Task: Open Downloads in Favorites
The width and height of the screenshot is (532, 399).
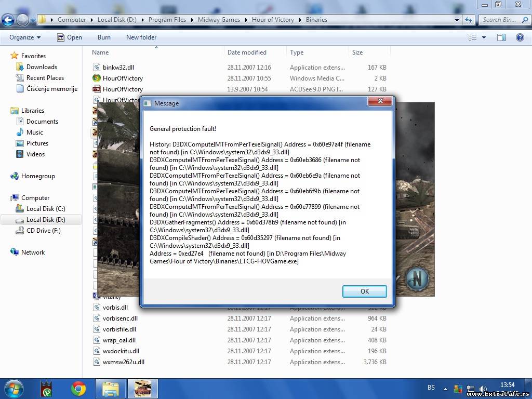Action: click(x=42, y=67)
